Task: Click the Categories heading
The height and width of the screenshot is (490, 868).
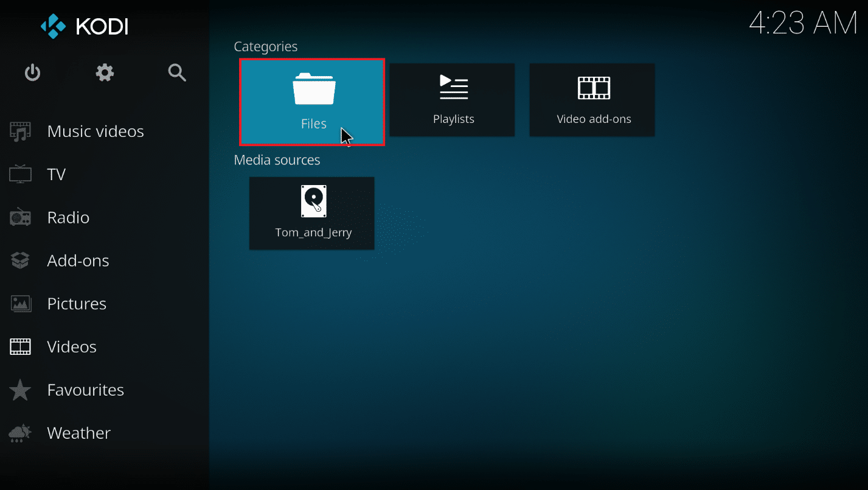Action: pos(266,46)
